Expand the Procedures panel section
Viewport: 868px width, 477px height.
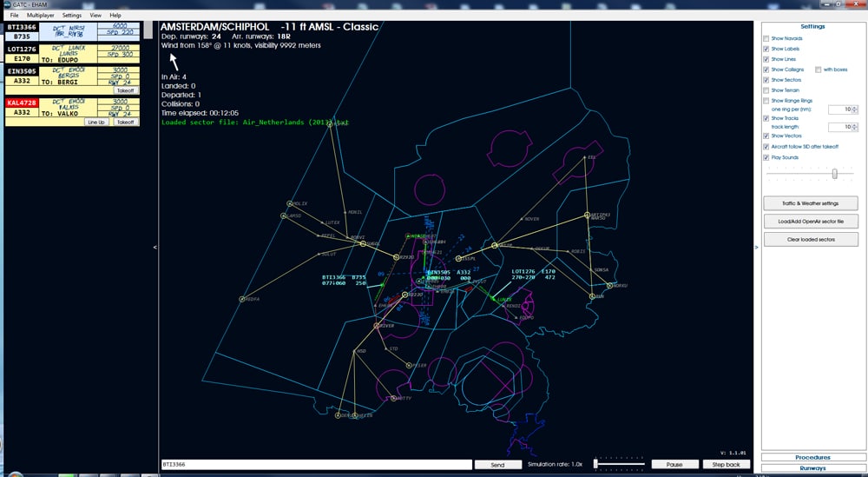coord(812,457)
